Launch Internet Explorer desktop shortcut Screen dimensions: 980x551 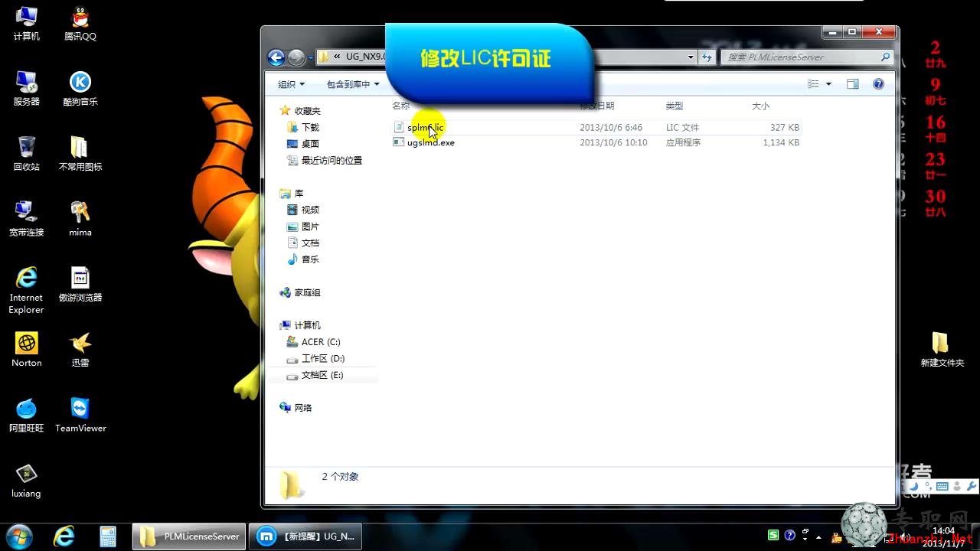point(26,290)
